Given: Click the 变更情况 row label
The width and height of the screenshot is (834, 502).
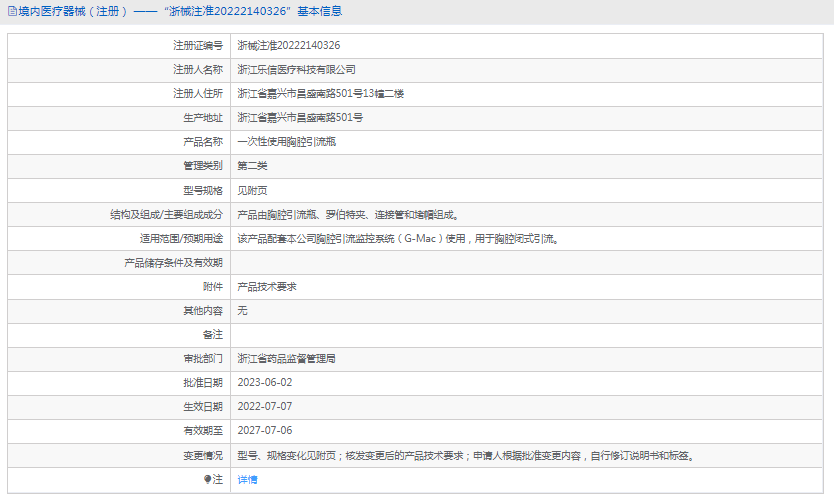Looking at the screenshot, I should pyautogui.click(x=203, y=456).
